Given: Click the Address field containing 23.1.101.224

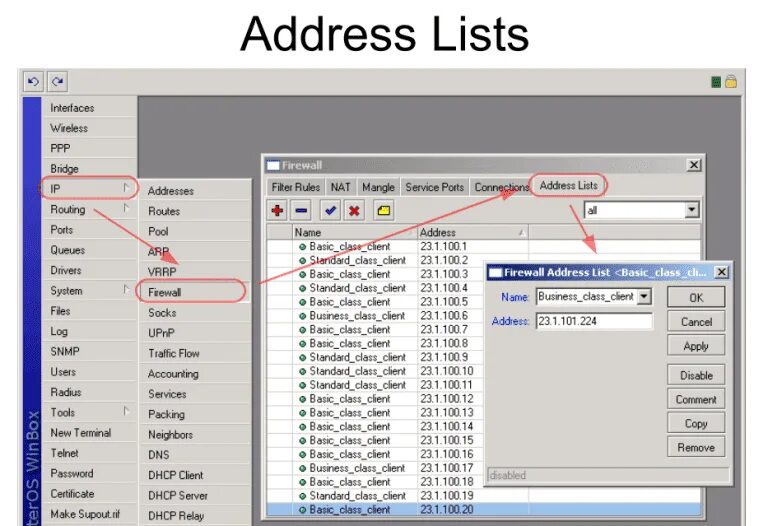Looking at the screenshot, I should tap(594, 321).
